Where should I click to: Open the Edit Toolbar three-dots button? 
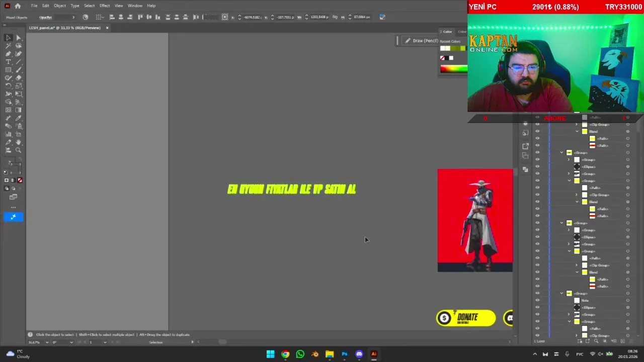pos(14,207)
